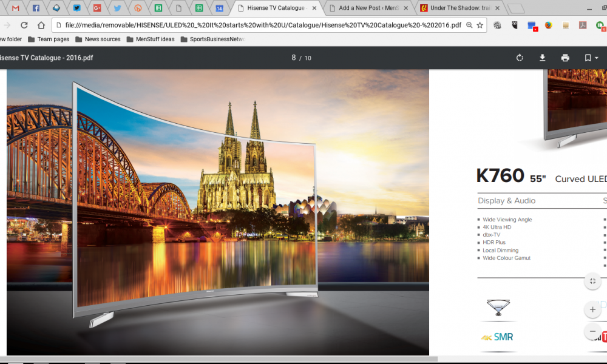Viewport: 607px width, 364px height.
Task: Go to the browser home page
Action: pos(41,25)
